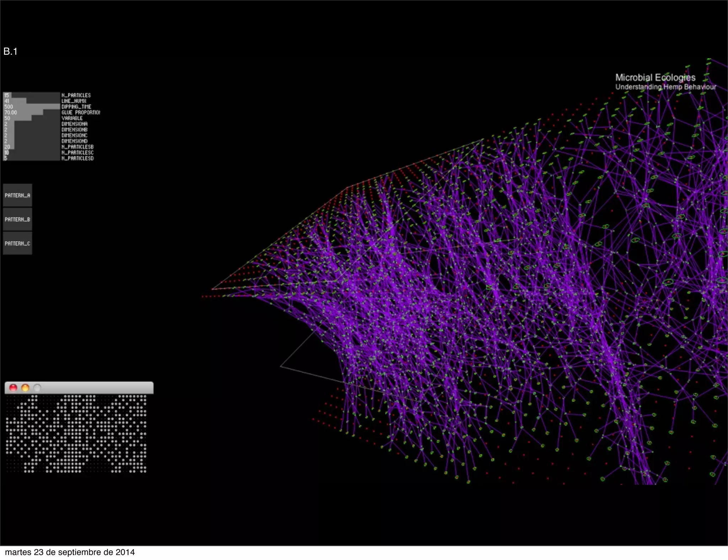Image resolution: width=728 pixels, height=560 pixels.
Task: Click the dot grid pattern preview
Action: [76, 434]
